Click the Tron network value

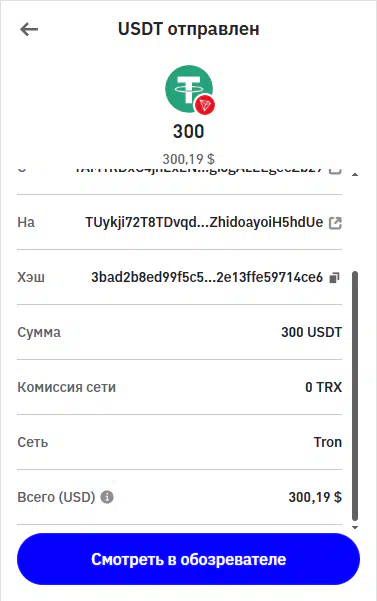click(x=328, y=442)
